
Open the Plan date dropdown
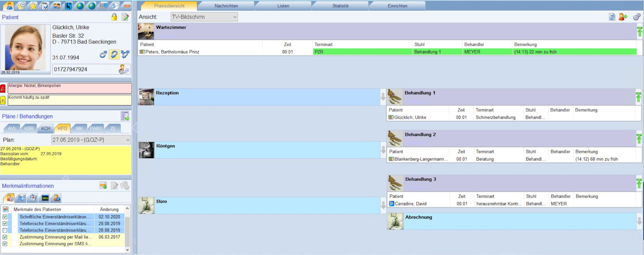click(91, 140)
